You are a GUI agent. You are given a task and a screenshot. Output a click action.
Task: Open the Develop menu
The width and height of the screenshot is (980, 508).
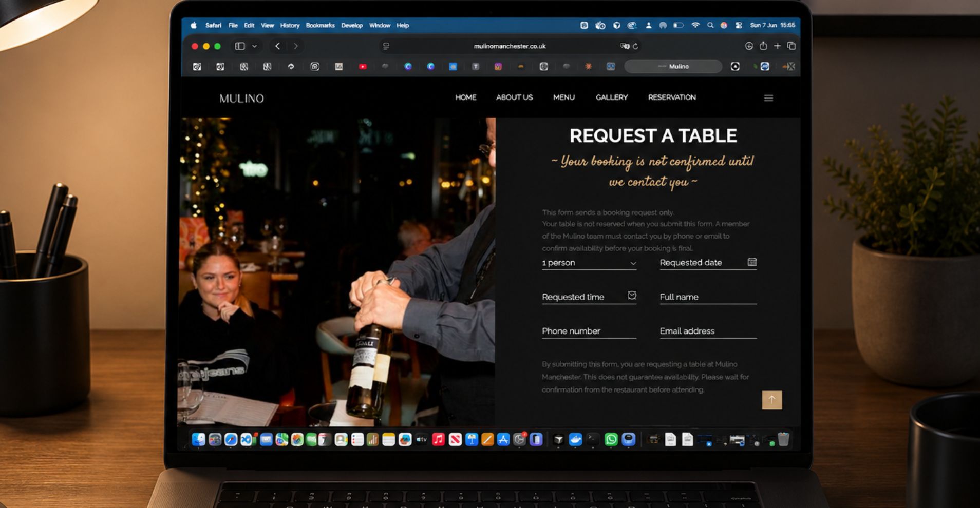(x=352, y=25)
